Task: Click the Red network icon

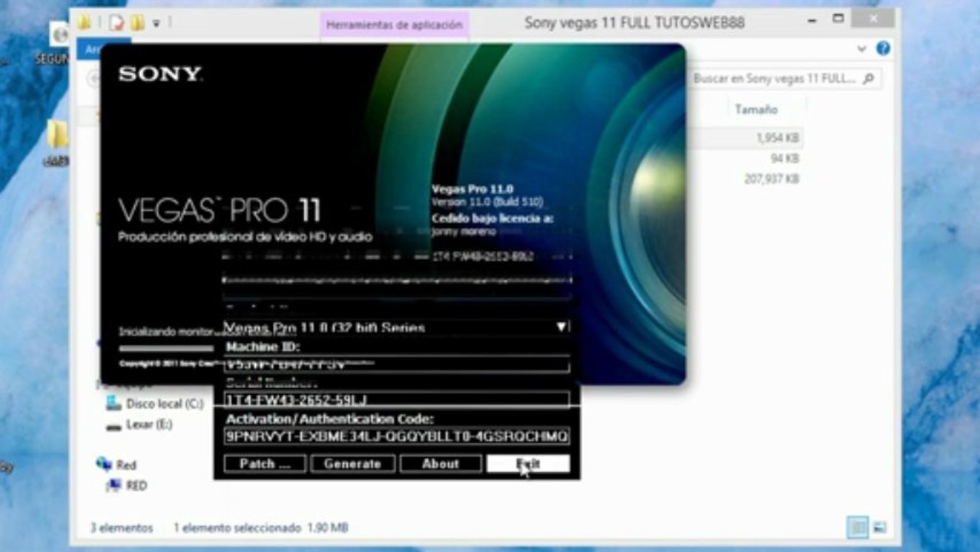Action: (x=104, y=464)
